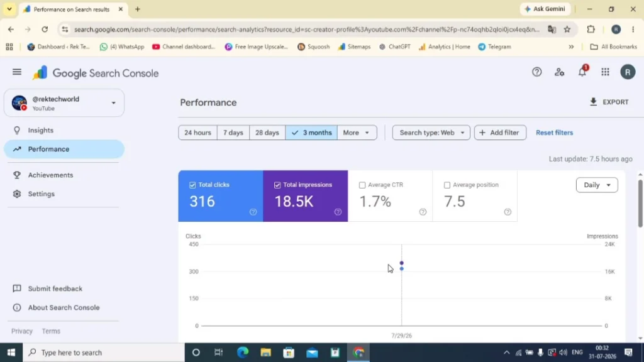Image resolution: width=644 pixels, height=362 pixels.
Task: Show more hidden bookmarks chevron
Action: 571,47
